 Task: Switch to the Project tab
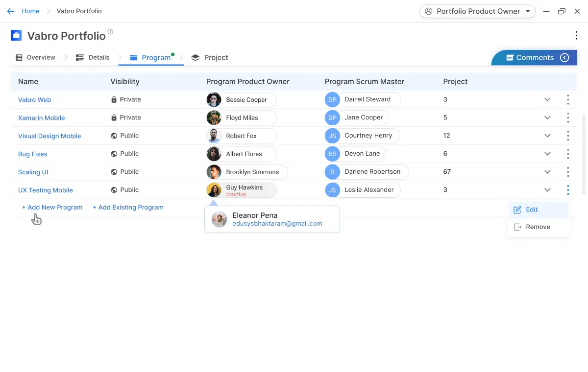click(210, 58)
